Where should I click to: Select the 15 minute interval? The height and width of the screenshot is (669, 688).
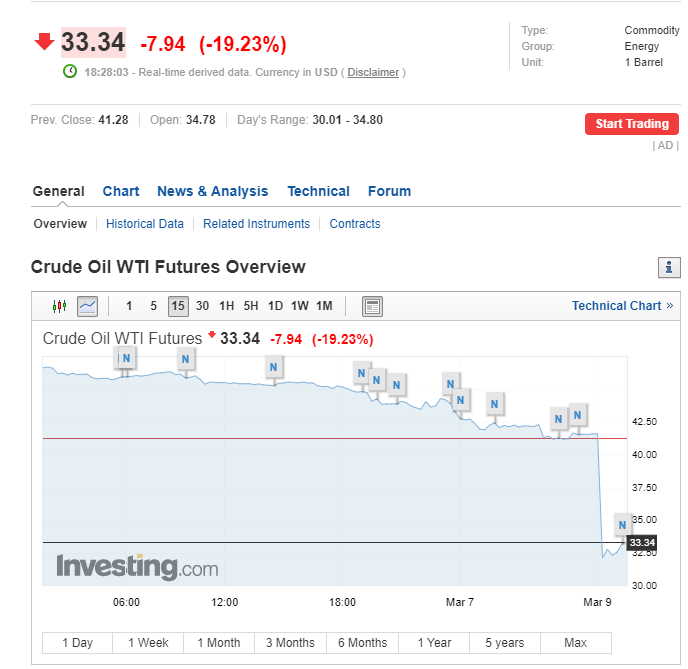click(x=178, y=306)
